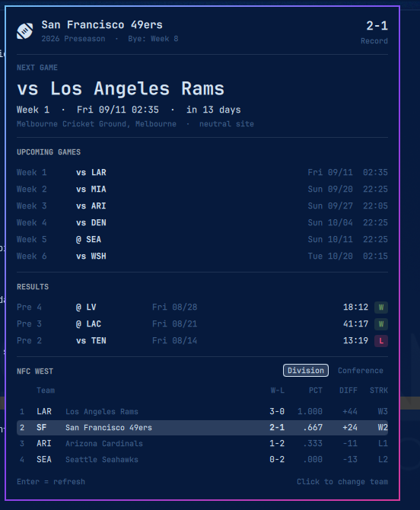Click the 'Click to change team' link
The height and width of the screenshot is (510, 420).
click(342, 482)
